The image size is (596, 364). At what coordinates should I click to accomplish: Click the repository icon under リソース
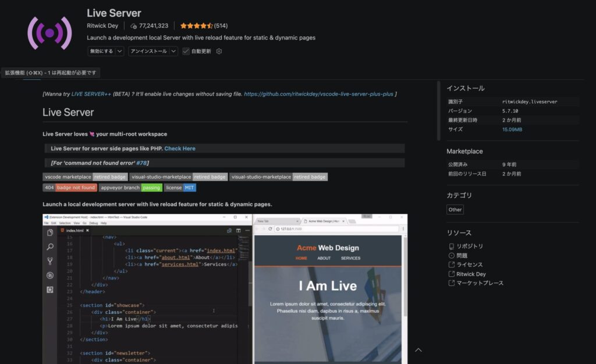(451, 247)
